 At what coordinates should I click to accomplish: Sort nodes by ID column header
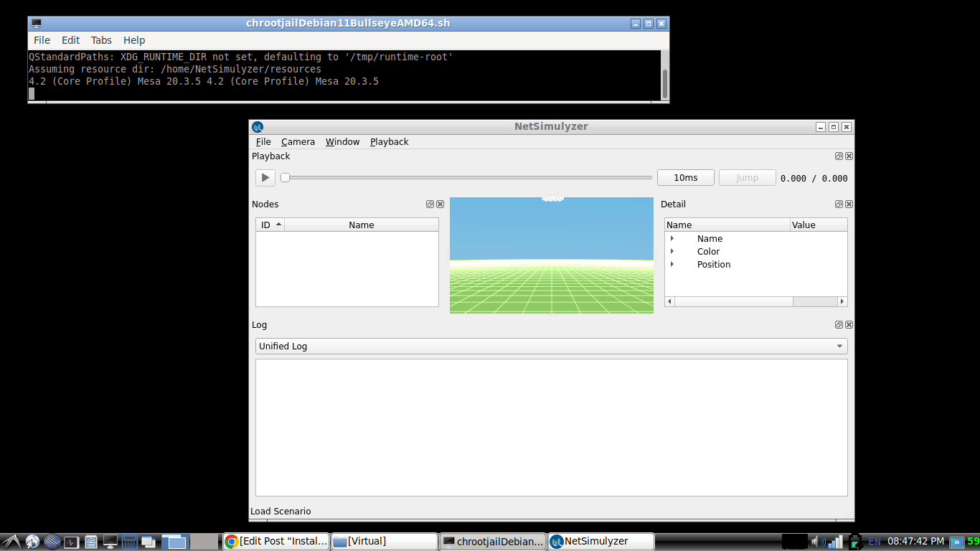270,225
